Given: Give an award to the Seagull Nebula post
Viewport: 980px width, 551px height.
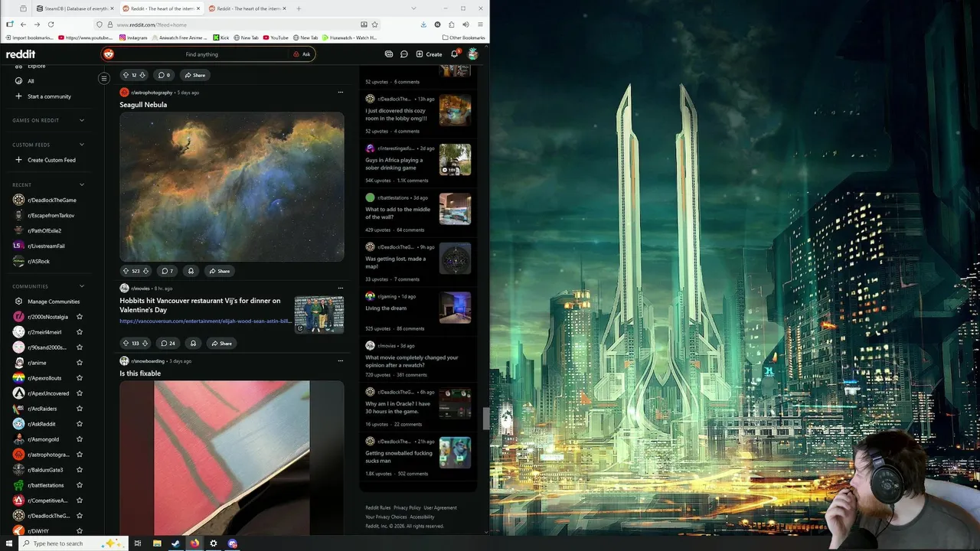Looking at the screenshot, I should [191, 271].
